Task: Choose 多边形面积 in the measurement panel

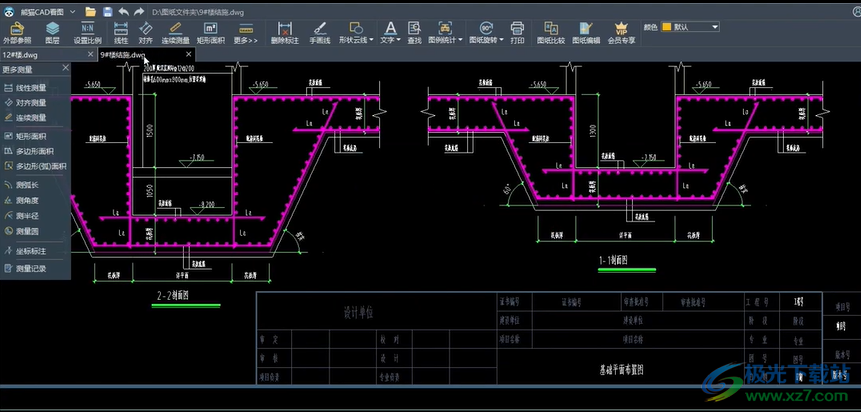Action: coord(36,151)
